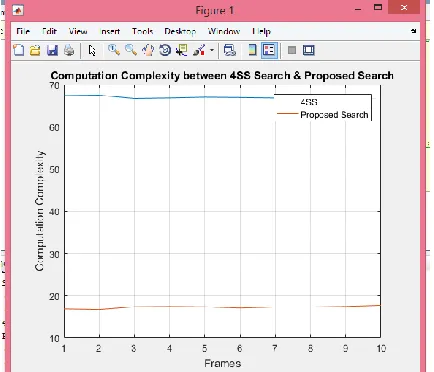The image size is (434, 372).
Task: Open the Brush tool color dropdown arrow
Action: pyautogui.click(x=211, y=50)
